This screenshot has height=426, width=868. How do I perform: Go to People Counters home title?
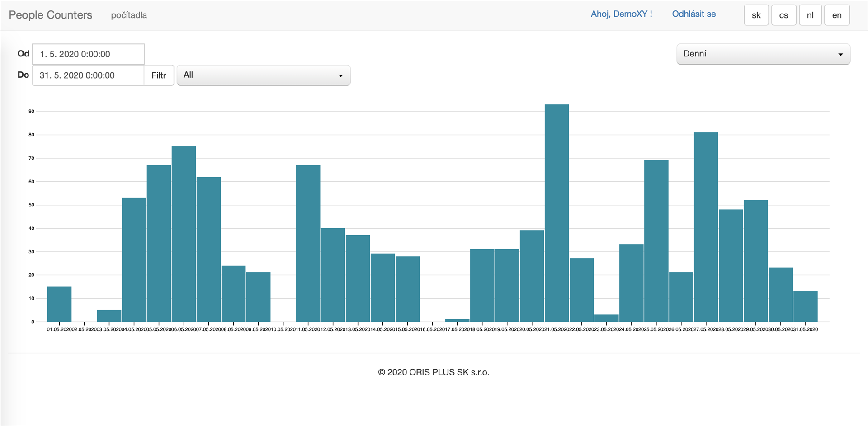coord(51,15)
